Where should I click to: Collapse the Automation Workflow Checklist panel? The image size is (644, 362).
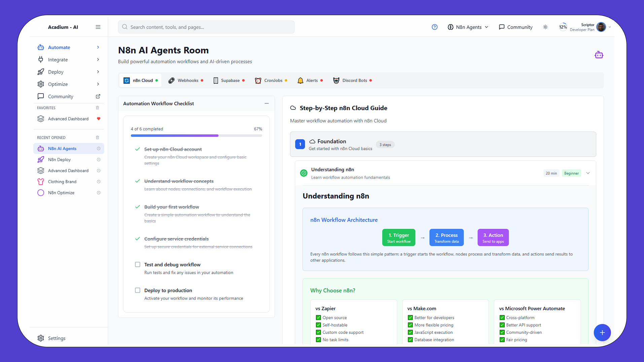click(266, 103)
